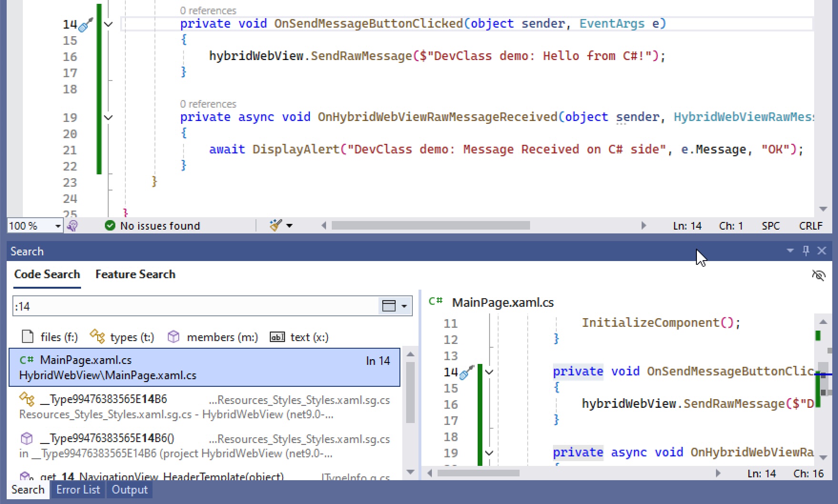Hide the code preview pane

click(x=819, y=275)
